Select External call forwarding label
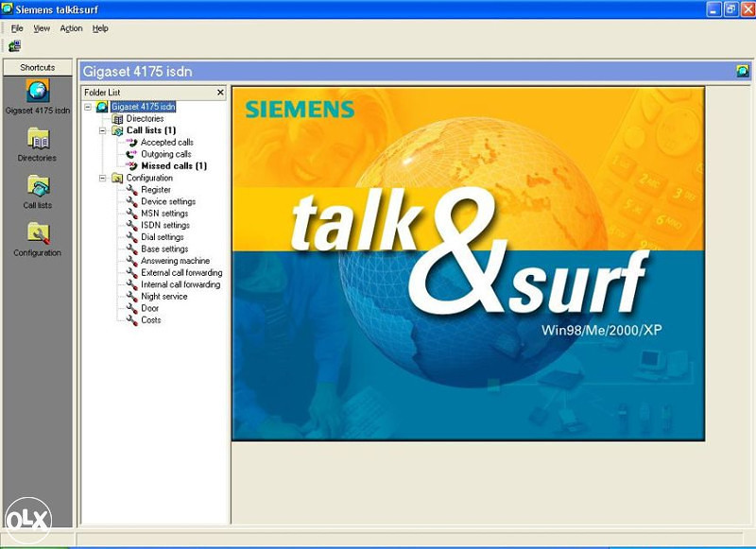The image size is (756, 549). coord(181,272)
